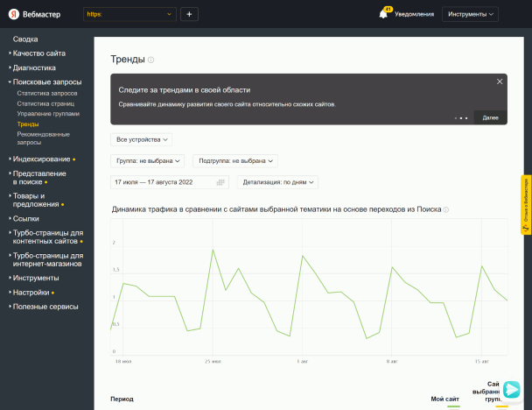Close the trends tip banner
Image resolution: width=532 pixels, height=410 pixels.
pyautogui.click(x=500, y=81)
